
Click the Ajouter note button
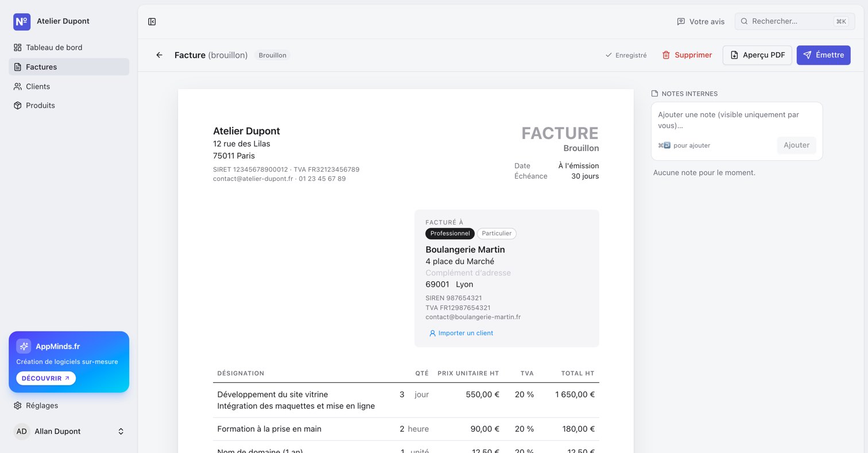pyautogui.click(x=796, y=145)
